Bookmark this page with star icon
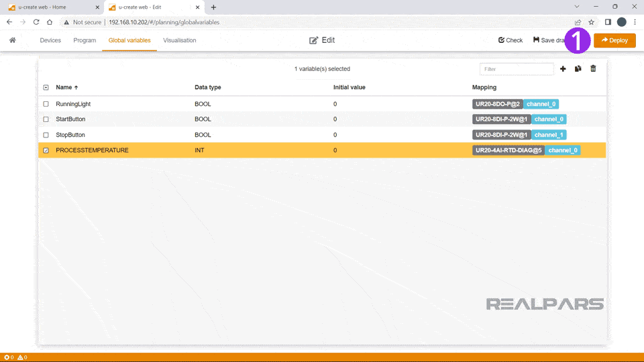This screenshot has width=644, height=362. [x=592, y=22]
